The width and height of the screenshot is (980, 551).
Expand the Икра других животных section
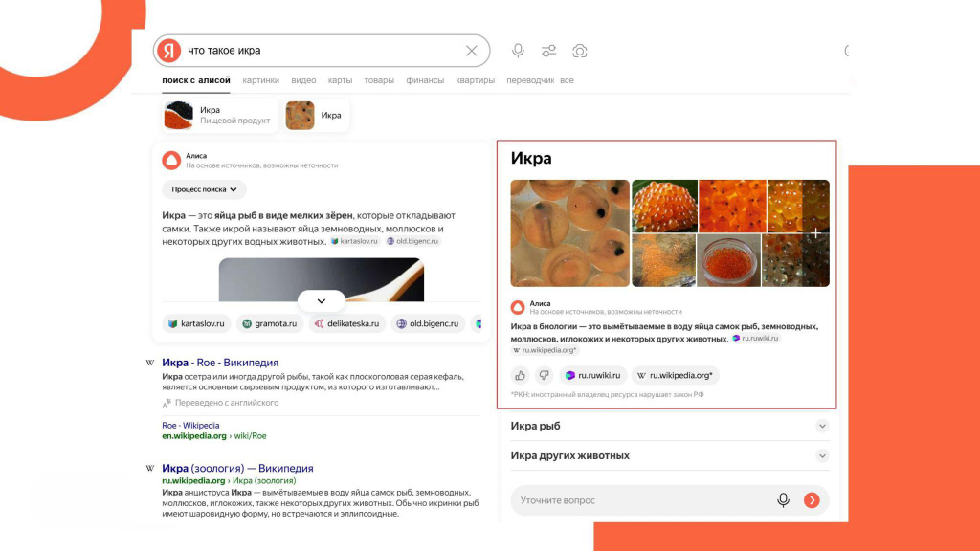(821, 456)
